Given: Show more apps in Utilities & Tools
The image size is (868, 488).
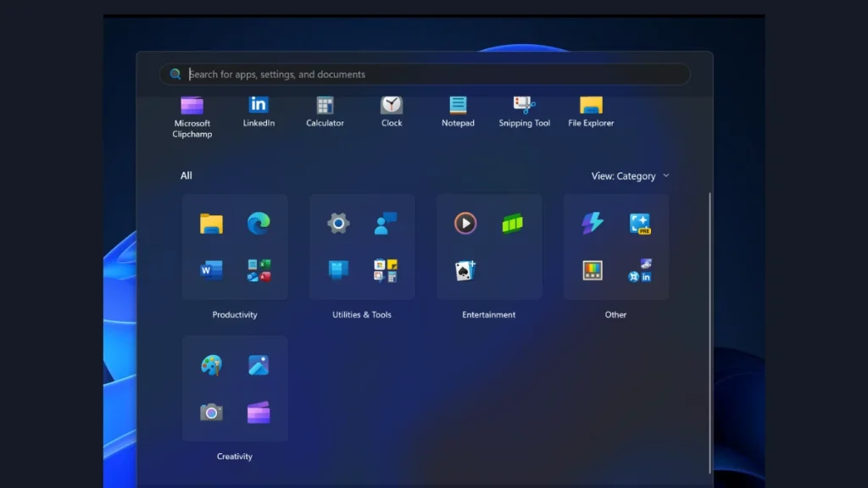Looking at the screenshot, I should click(386, 270).
